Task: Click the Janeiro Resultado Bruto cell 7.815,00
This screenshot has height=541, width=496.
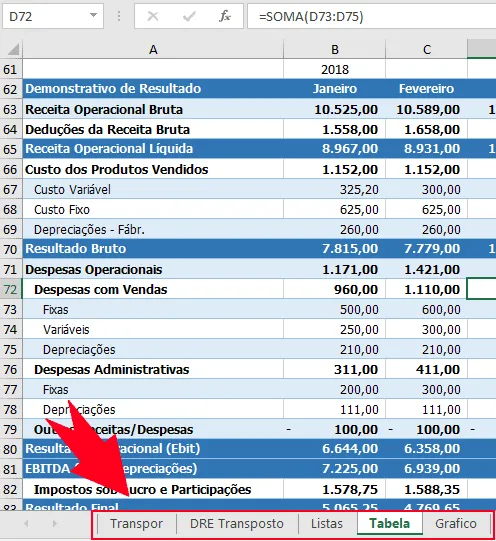Action: [x=334, y=248]
